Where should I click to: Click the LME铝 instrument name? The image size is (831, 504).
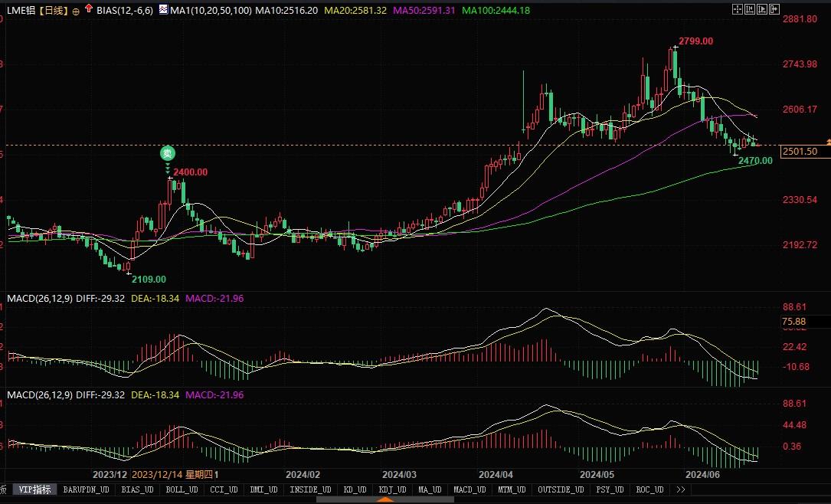pyautogui.click(x=21, y=10)
